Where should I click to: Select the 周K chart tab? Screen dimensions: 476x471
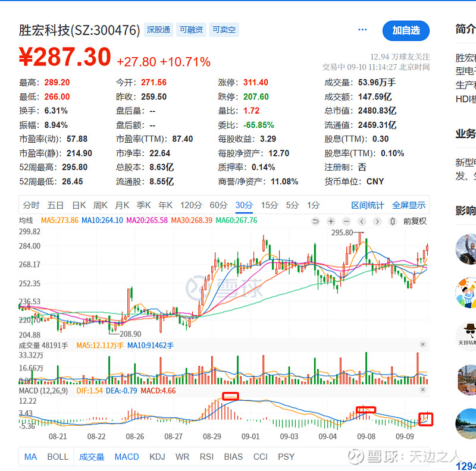[100, 205]
